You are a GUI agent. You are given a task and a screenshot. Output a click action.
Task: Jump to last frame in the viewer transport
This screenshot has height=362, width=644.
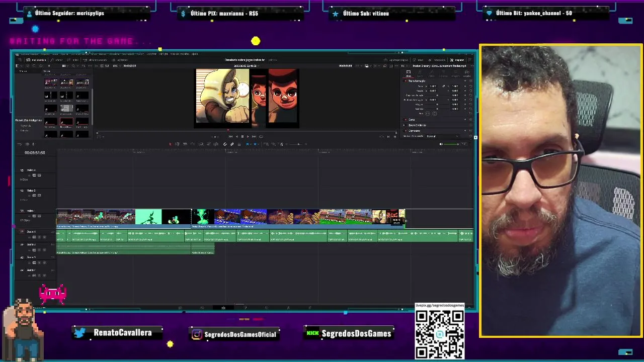[x=254, y=136]
